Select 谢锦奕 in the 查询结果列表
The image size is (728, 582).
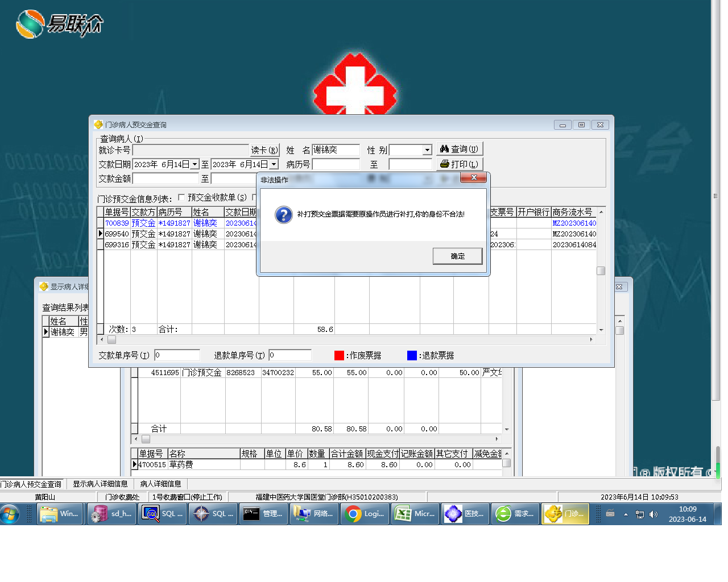point(63,332)
